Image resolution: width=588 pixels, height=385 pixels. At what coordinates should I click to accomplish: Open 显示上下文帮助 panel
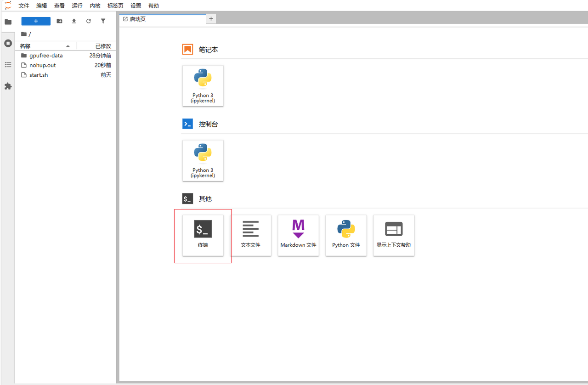click(x=394, y=235)
